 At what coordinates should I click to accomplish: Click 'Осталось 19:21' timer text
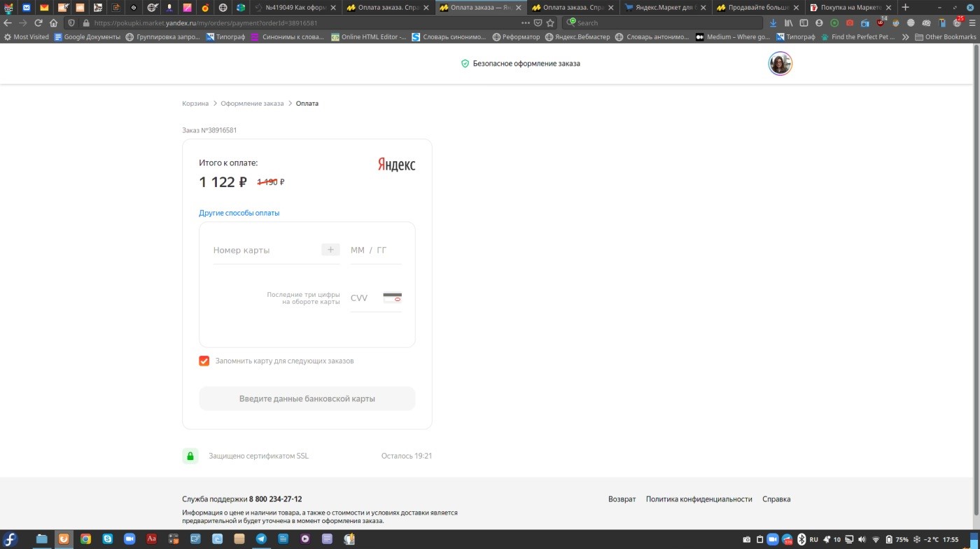(407, 456)
